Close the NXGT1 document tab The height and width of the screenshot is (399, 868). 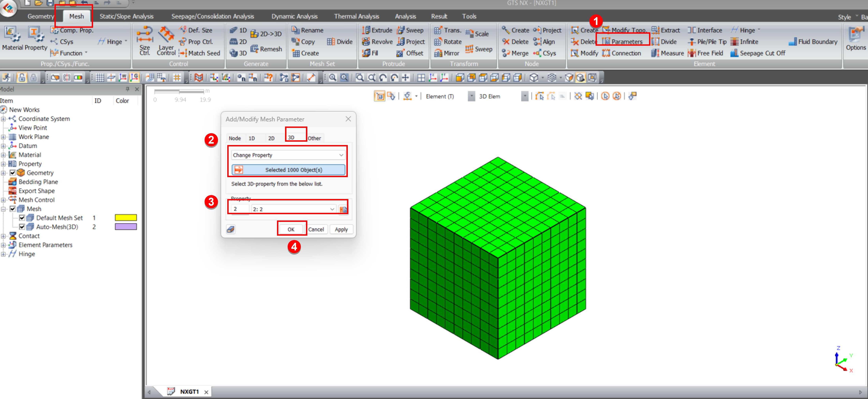(x=206, y=392)
